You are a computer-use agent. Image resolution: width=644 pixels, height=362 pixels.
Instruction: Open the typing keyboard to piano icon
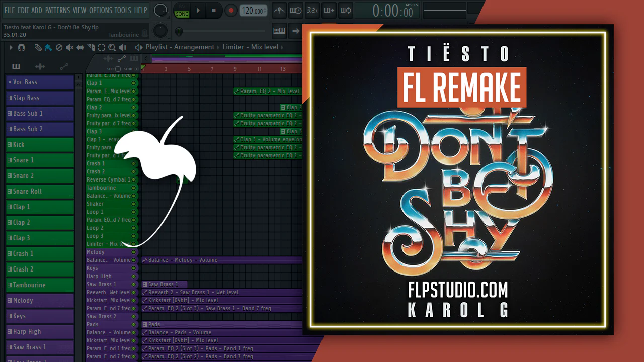click(x=279, y=31)
